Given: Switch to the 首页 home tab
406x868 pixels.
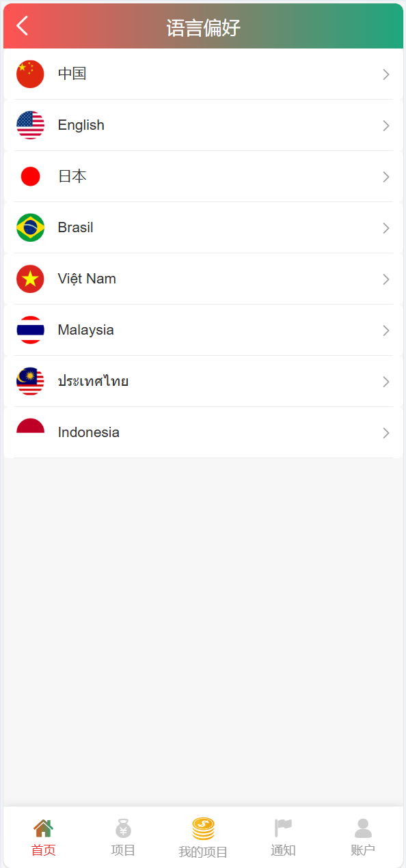Looking at the screenshot, I should [x=43, y=838].
